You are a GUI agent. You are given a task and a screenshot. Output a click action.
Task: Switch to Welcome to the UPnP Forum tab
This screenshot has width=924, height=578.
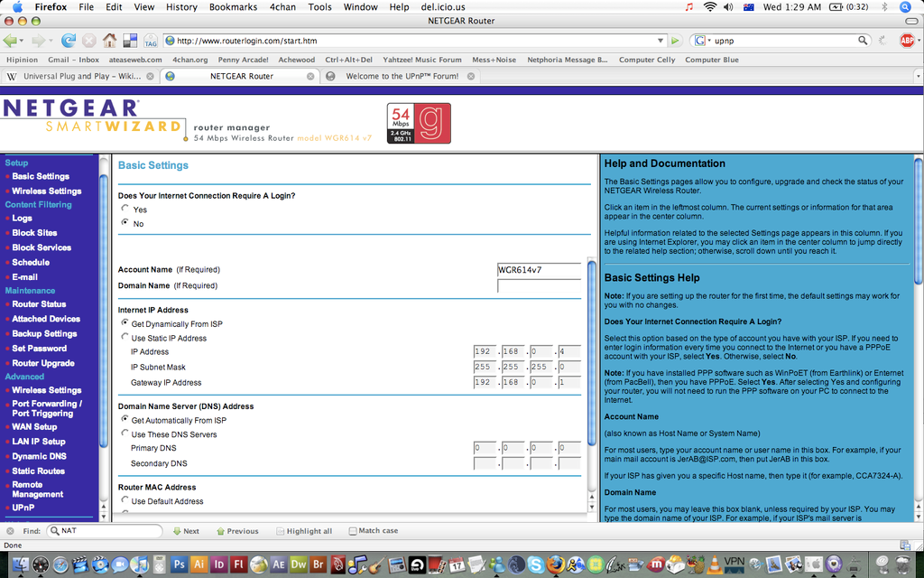401,76
